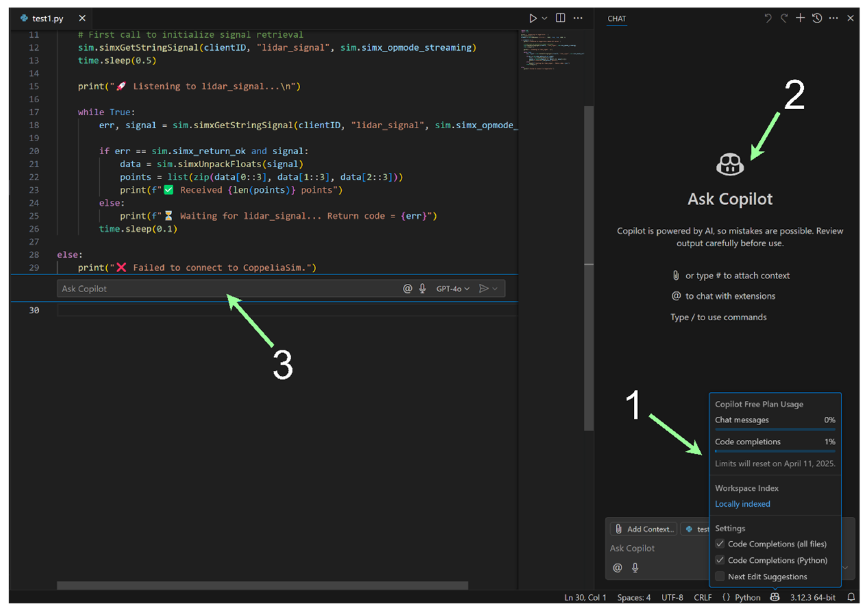Image resolution: width=868 pixels, height=612 pixels.
Task: Expand send options arrow in inline chat
Action: pyautogui.click(x=495, y=289)
